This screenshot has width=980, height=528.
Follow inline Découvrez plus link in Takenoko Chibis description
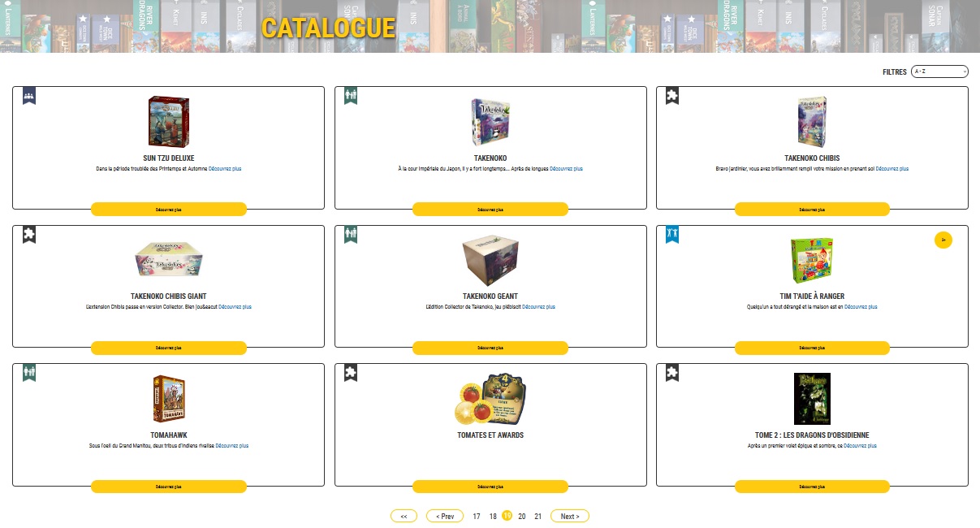click(x=892, y=169)
